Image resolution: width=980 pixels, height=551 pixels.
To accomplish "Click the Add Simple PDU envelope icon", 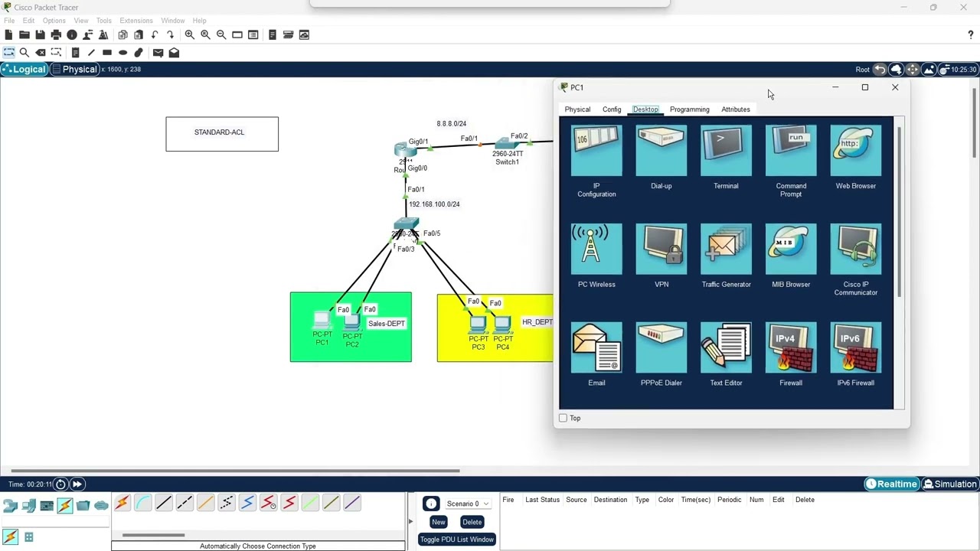I will (x=158, y=53).
